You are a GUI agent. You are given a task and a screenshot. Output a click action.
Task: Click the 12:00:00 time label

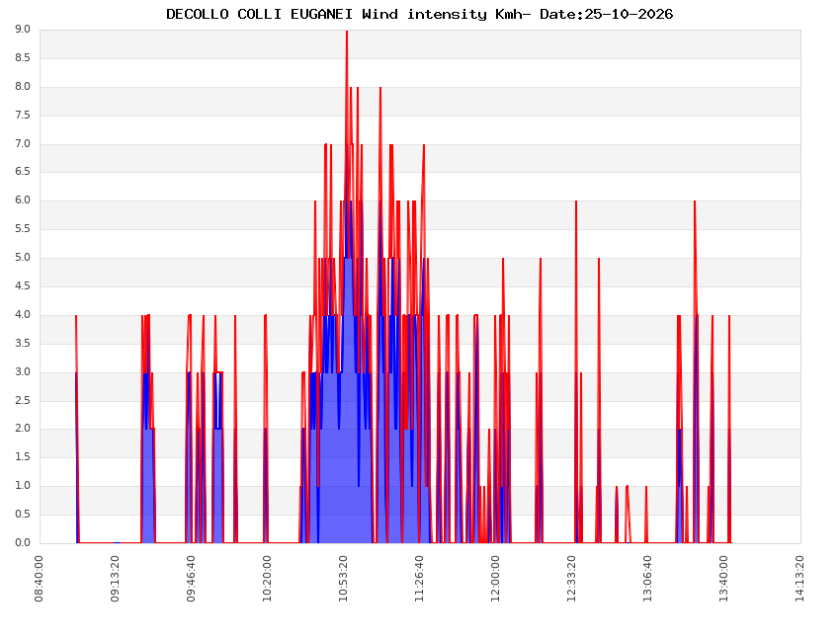point(495,579)
